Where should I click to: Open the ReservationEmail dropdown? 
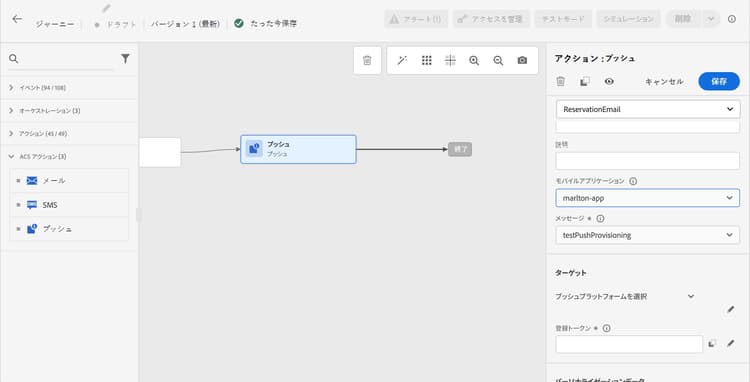648,109
